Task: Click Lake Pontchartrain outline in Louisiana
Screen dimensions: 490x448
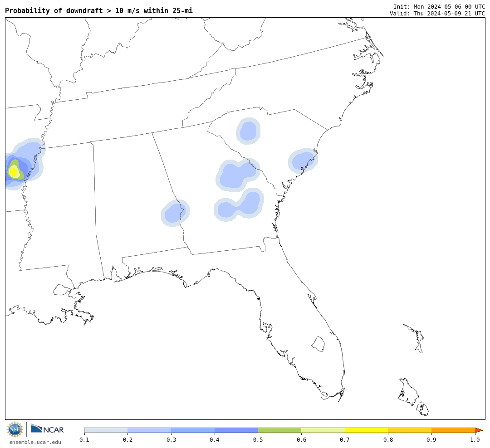Action: [62, 290]
